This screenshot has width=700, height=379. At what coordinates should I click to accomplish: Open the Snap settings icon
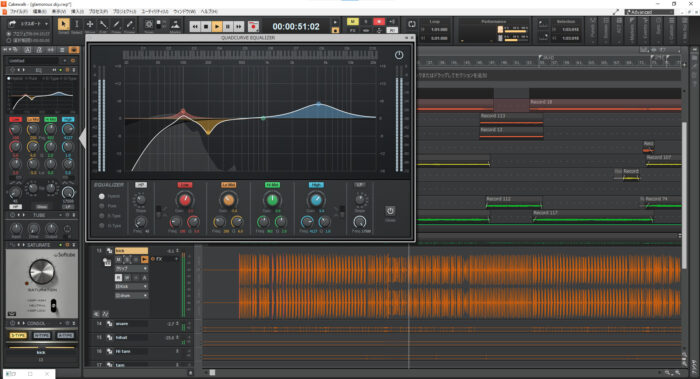(x=149, y=25)
